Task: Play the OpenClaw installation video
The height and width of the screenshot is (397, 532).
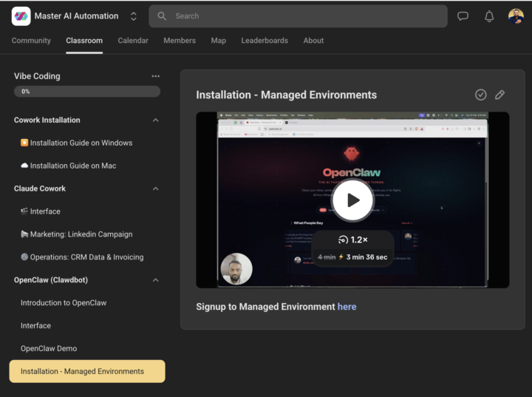Action: [x=352, y=200]
